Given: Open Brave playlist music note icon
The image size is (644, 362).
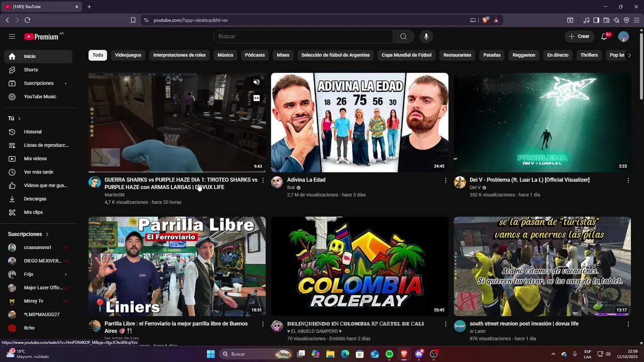Looking at the screenshot, I should [586, 20].
